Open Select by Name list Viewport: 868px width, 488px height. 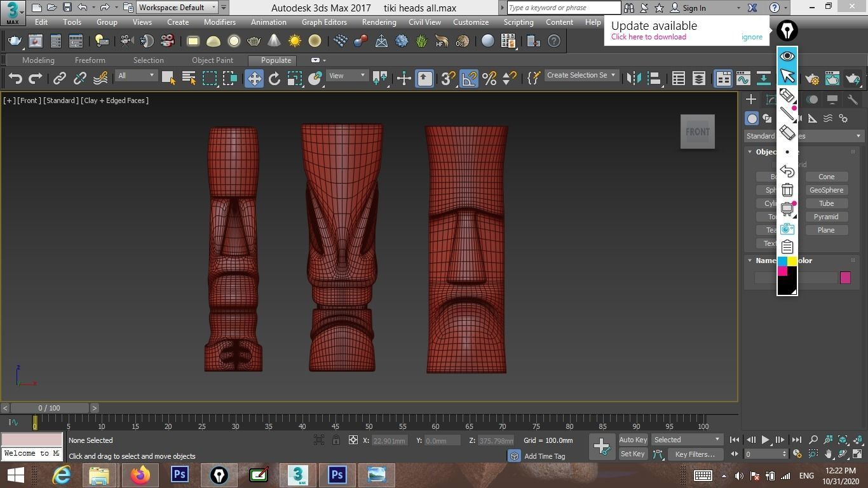point(189,78)
